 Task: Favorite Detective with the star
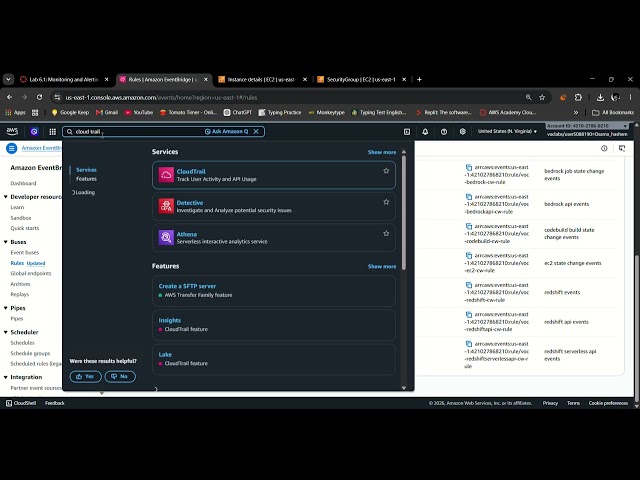coord(386,202)
